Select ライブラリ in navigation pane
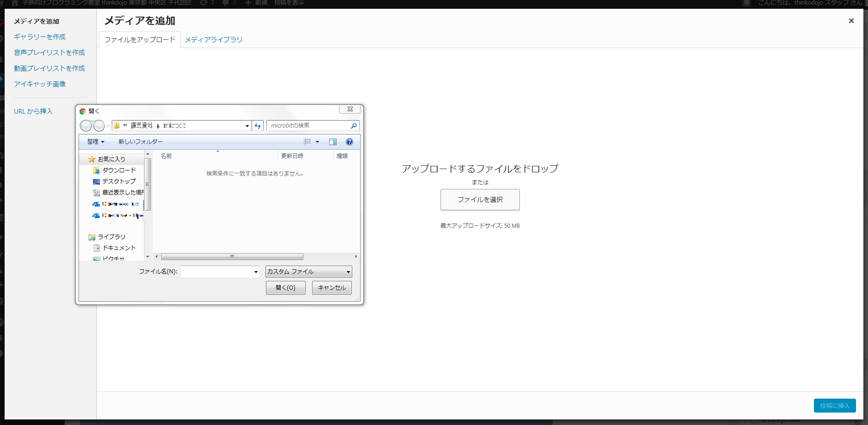Viewport: 868px width, 425px height. 111,237
